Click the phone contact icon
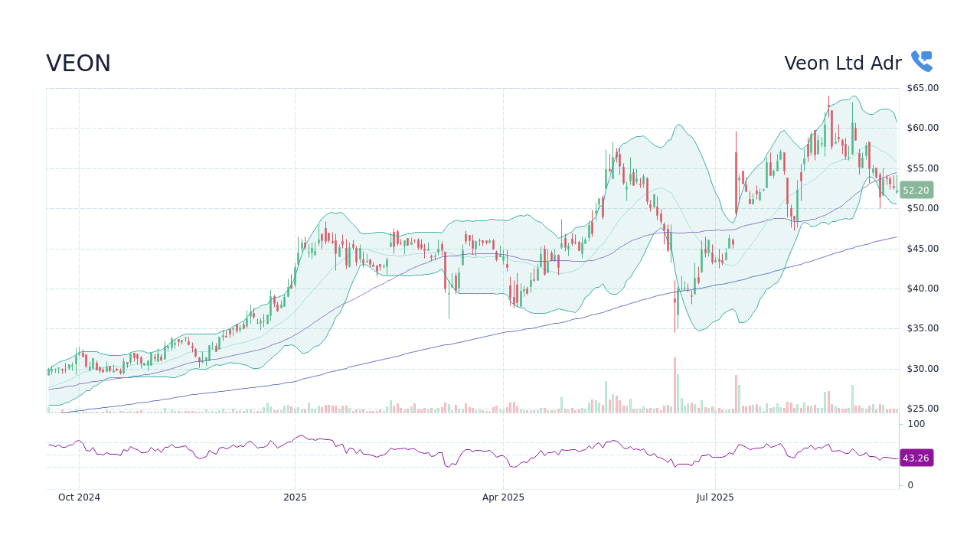 coord(921,60)
